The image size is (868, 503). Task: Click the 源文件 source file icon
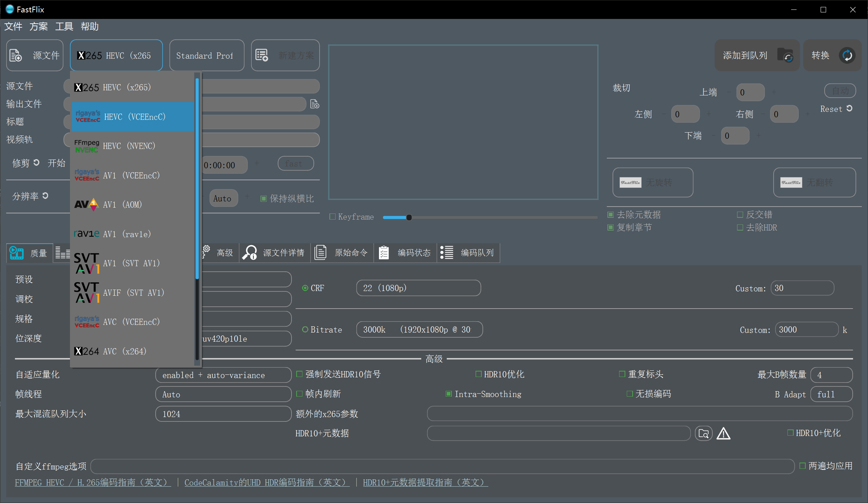pyautogui.click(x=15, y=55)
